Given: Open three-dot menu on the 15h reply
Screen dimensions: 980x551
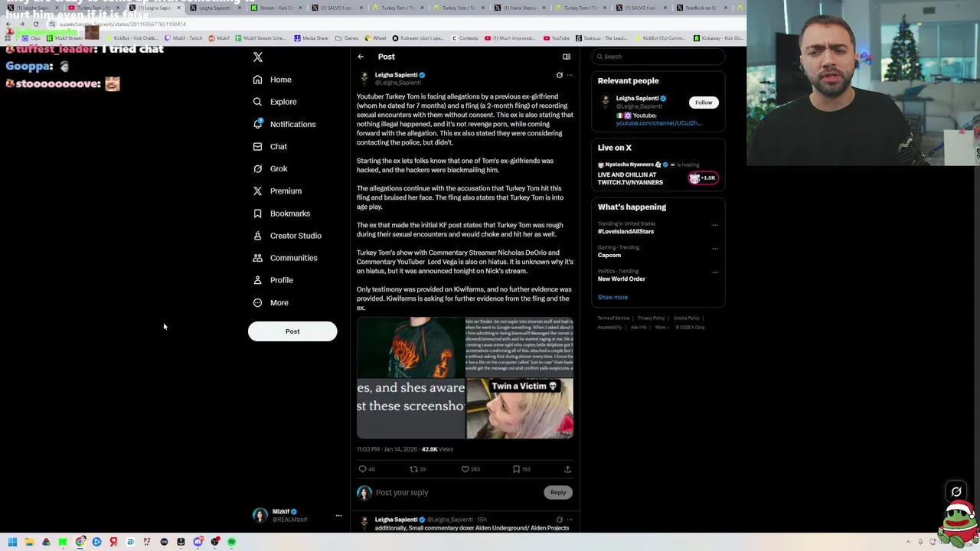Looking at the screenshot, I should (x=570, y=520).
